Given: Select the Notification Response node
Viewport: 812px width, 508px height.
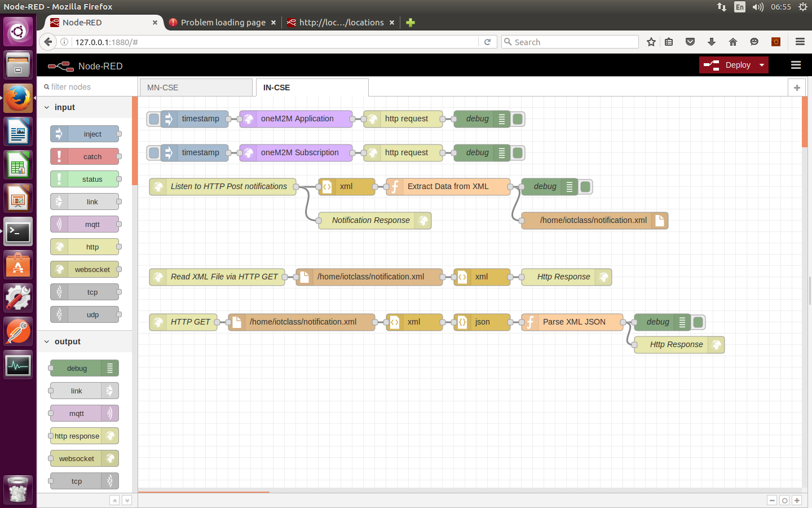Looking at the screenshot, I should pyautogui.click(x=375, y=221).
